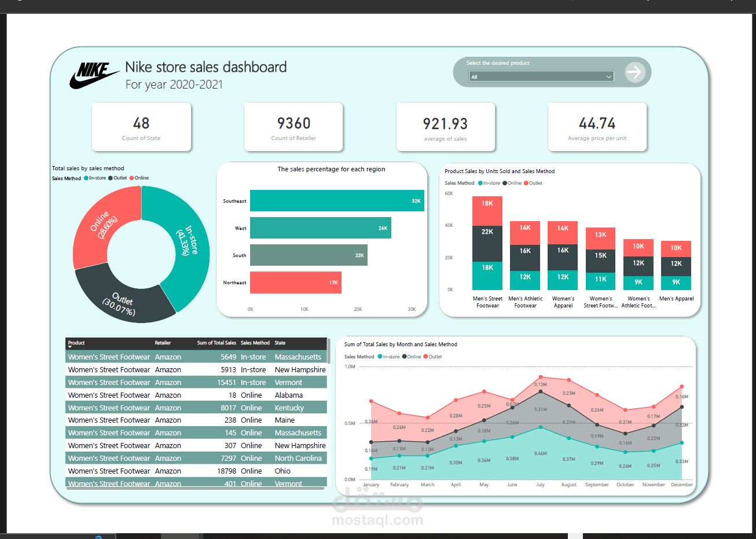Select Men's Apparel 9K In-store segment
Screen dimensions: 756x539
pos(676,283)
